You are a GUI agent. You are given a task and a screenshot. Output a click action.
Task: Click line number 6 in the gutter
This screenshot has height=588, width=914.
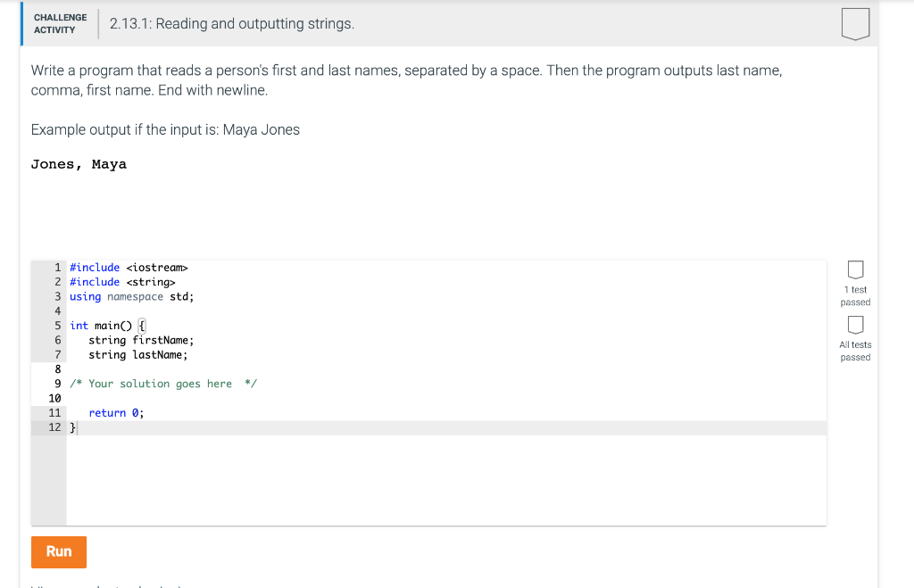coord(57,340)
